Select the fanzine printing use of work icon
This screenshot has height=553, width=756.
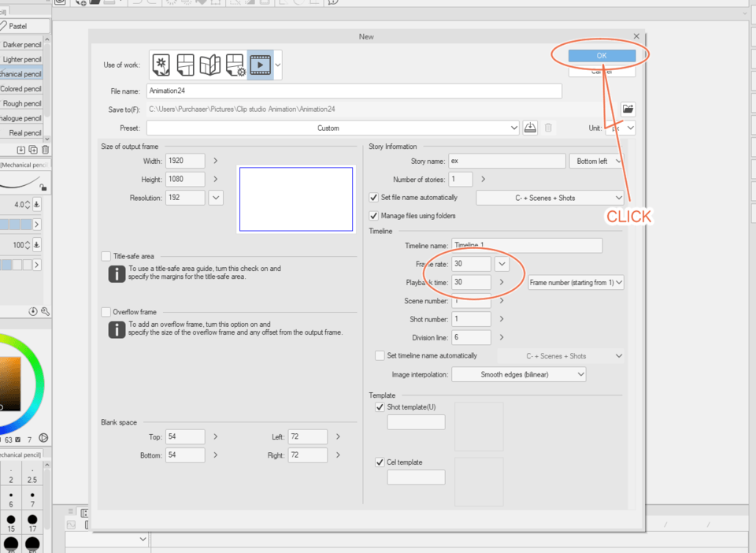click(x=210, y=65)
